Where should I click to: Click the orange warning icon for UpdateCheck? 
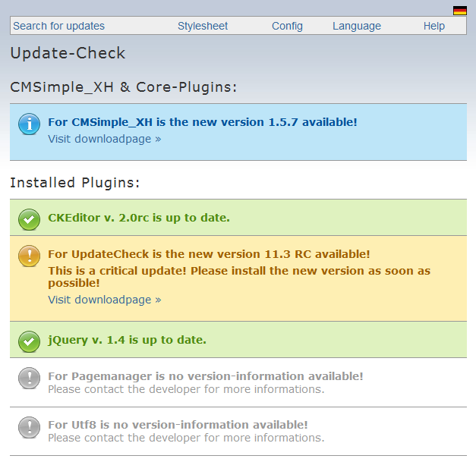pyautogui.click(x=29, y=256)
